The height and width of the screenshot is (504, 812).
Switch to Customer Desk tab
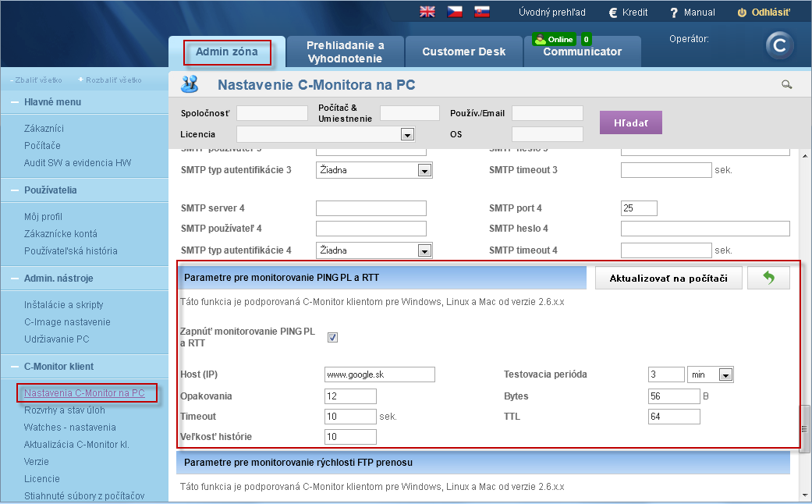click(464, 51)
